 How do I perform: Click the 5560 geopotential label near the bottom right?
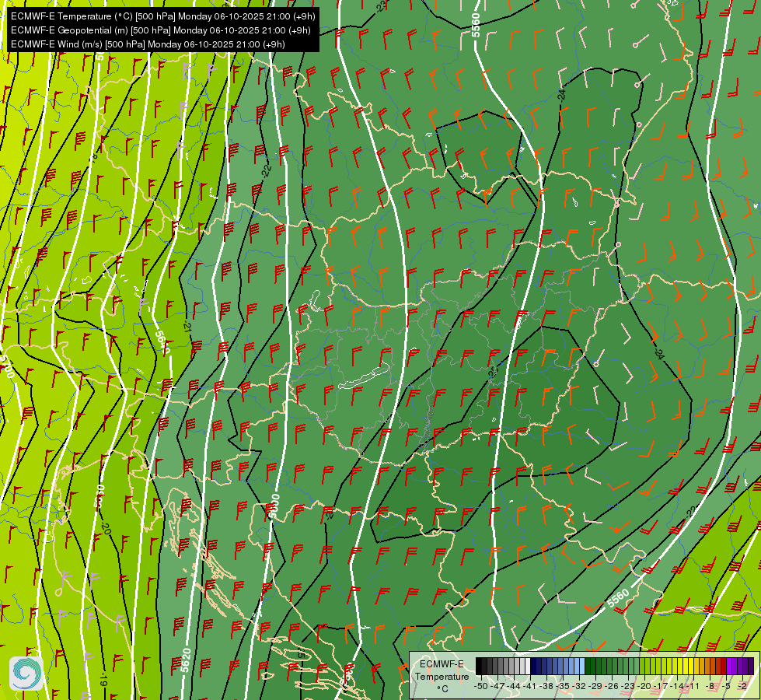point(618,597)
